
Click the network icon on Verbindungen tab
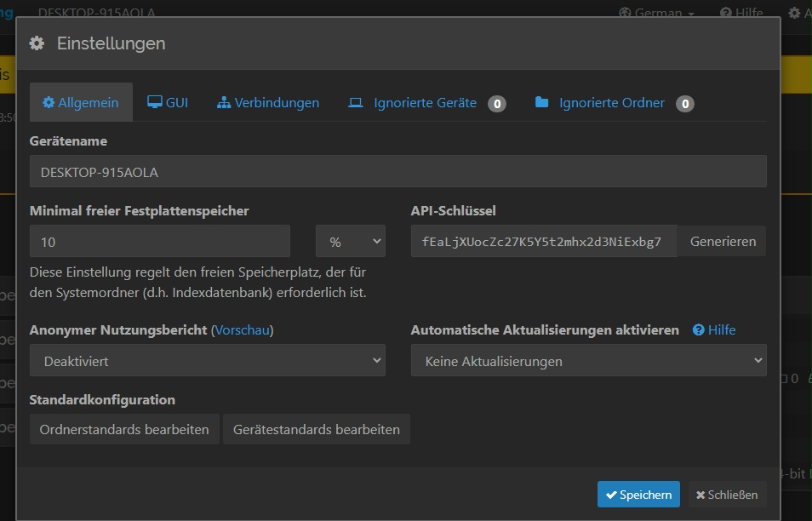coord(224,102)
